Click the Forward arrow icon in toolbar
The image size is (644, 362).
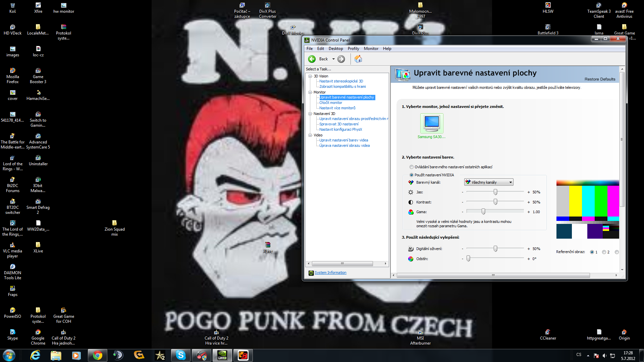pos(341,59)
